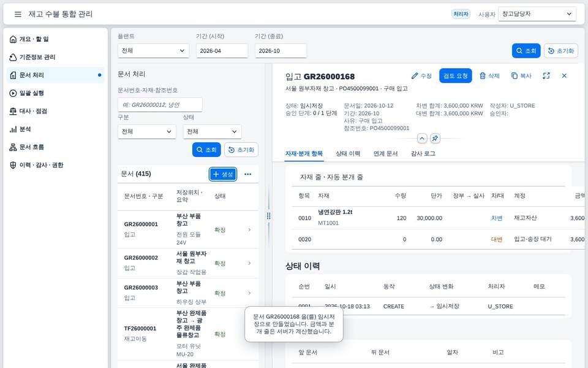
Task: Switch to 자재·분개 항목 tab
Action: (x=304, y=154)
